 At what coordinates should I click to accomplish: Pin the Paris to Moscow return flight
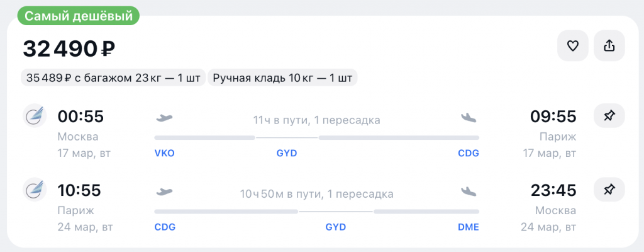pos(609,189)
